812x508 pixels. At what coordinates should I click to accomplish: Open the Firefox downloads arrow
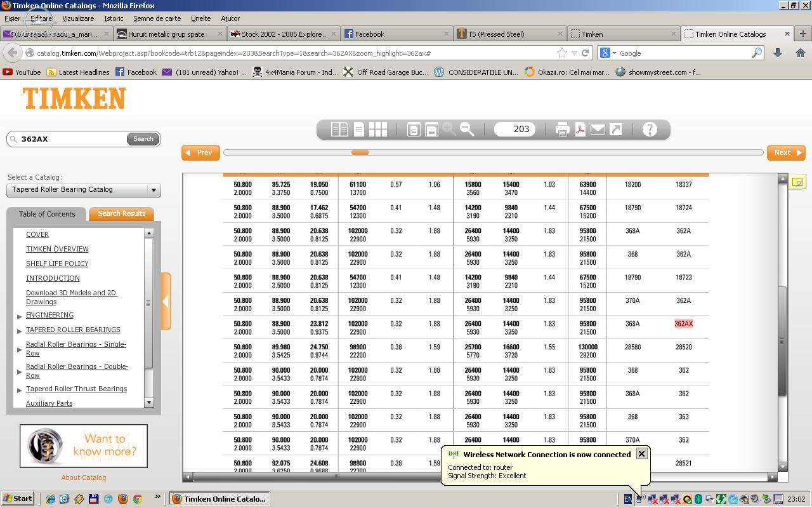[x=777, y=53]
